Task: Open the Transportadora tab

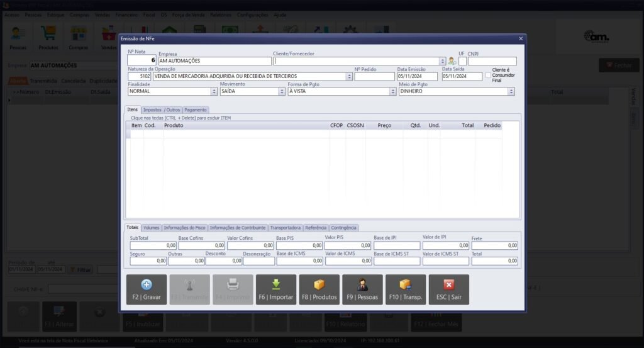Action: click(286, 228)
